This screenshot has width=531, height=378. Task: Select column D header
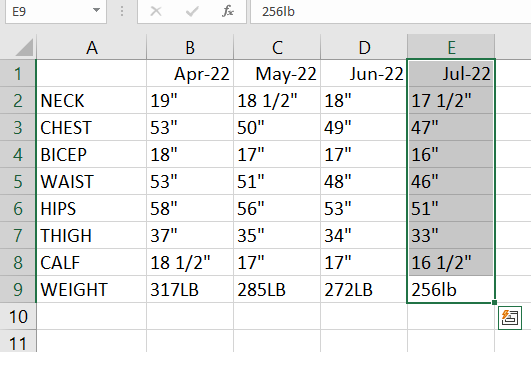coord(364,47)
